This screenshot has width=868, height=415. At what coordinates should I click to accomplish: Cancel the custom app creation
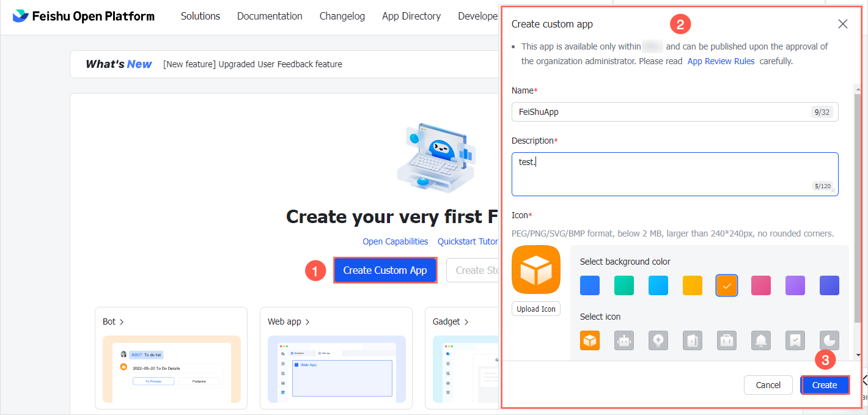click(768, 385)
